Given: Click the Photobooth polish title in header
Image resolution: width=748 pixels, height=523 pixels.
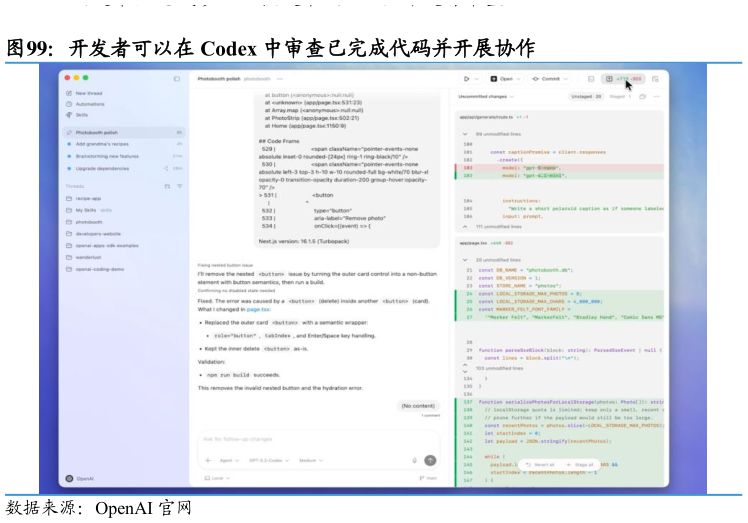Looking at the screenshot, I should pos(219,79).
